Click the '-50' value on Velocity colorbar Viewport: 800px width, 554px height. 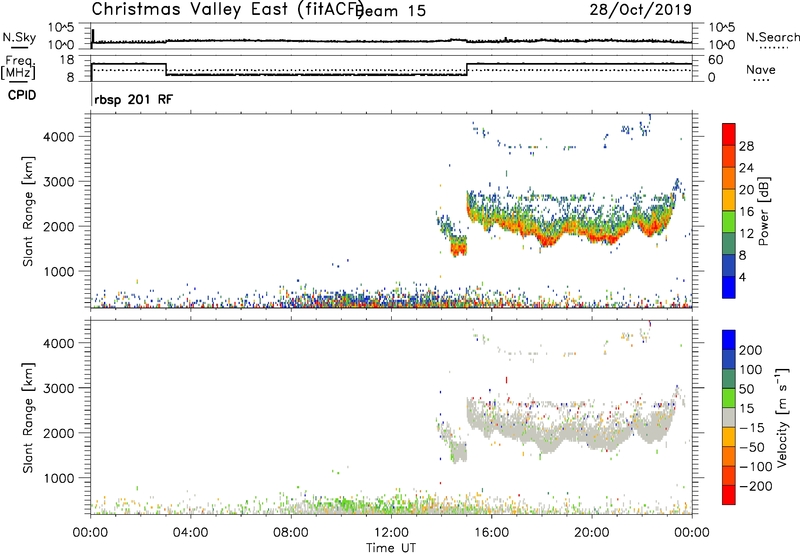tap(752, 447)
